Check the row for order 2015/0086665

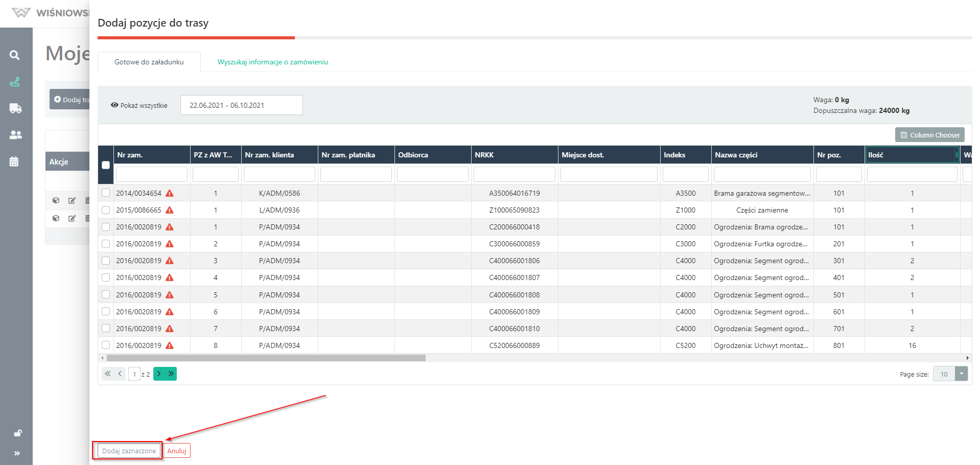[x=106, y=210]
